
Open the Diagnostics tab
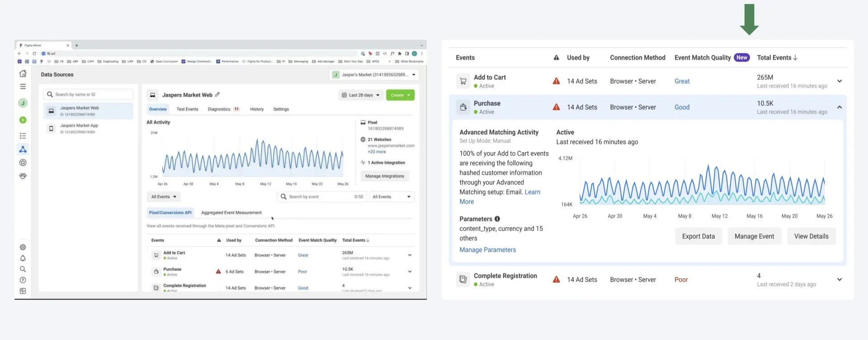pos(223,109)
